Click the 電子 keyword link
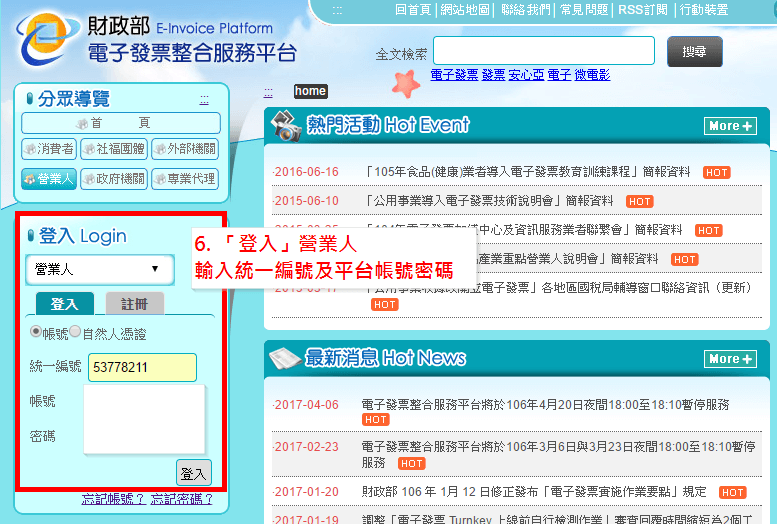 click(559, 75)
